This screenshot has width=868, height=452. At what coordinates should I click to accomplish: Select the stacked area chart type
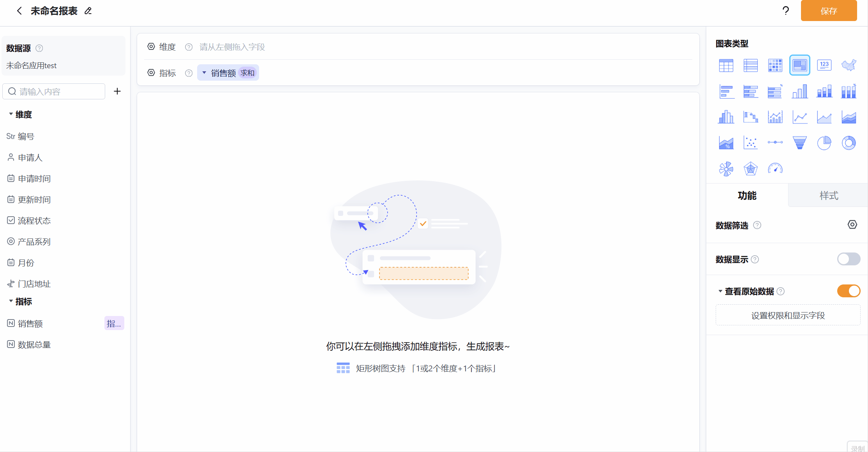(849, 117)
